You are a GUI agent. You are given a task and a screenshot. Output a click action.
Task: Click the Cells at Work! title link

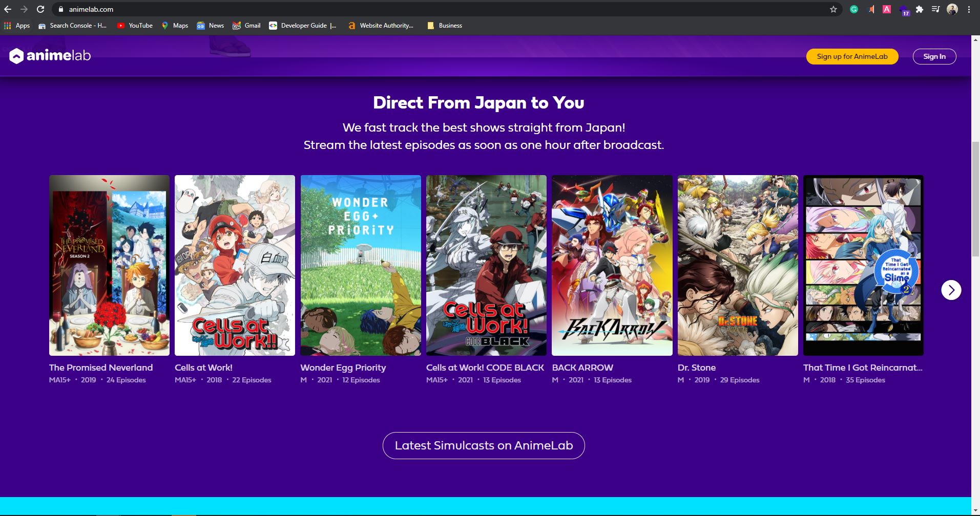point(203,368)
